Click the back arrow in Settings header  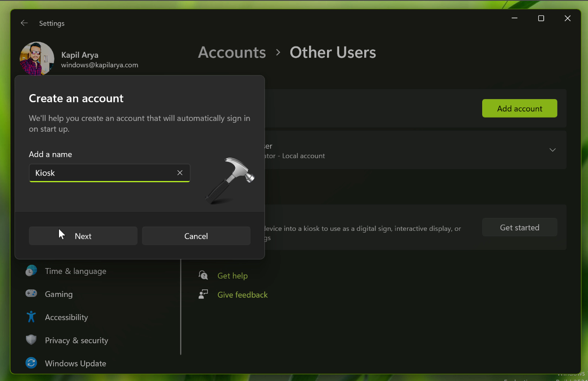pos(24,23)
